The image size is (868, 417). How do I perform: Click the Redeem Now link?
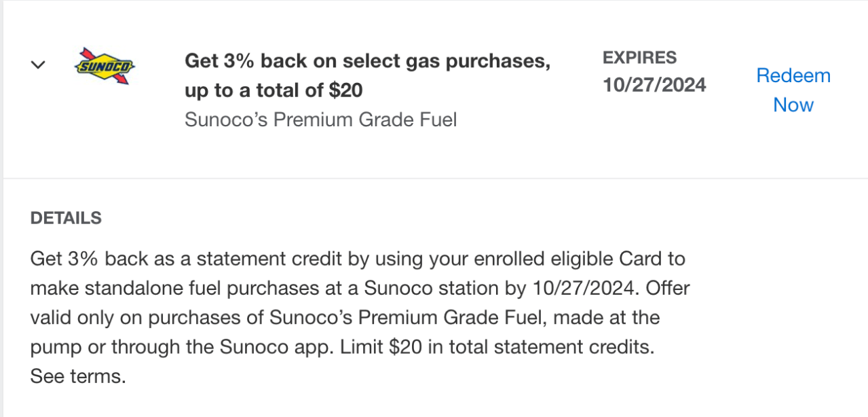click(793, 90)
